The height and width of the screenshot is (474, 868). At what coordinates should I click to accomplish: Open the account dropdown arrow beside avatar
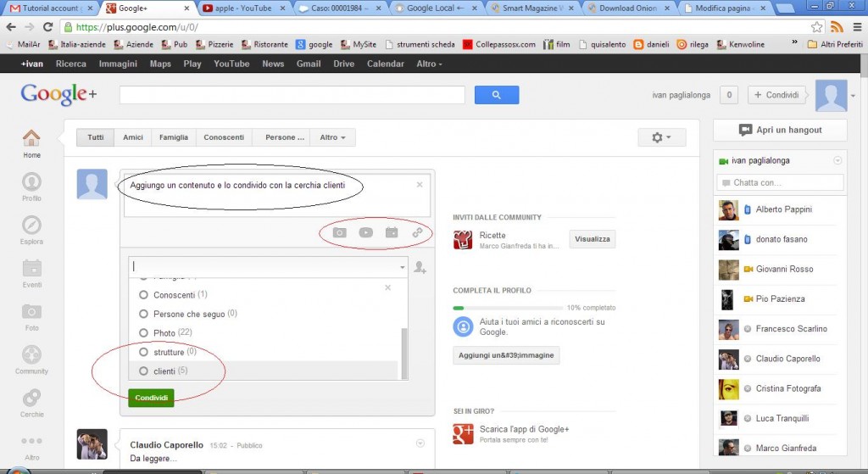click(x=853, y=96)
